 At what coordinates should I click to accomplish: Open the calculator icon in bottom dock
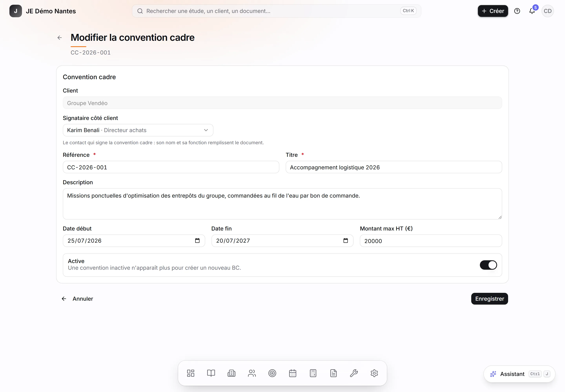pyautogui.click(x=313, y=373)
